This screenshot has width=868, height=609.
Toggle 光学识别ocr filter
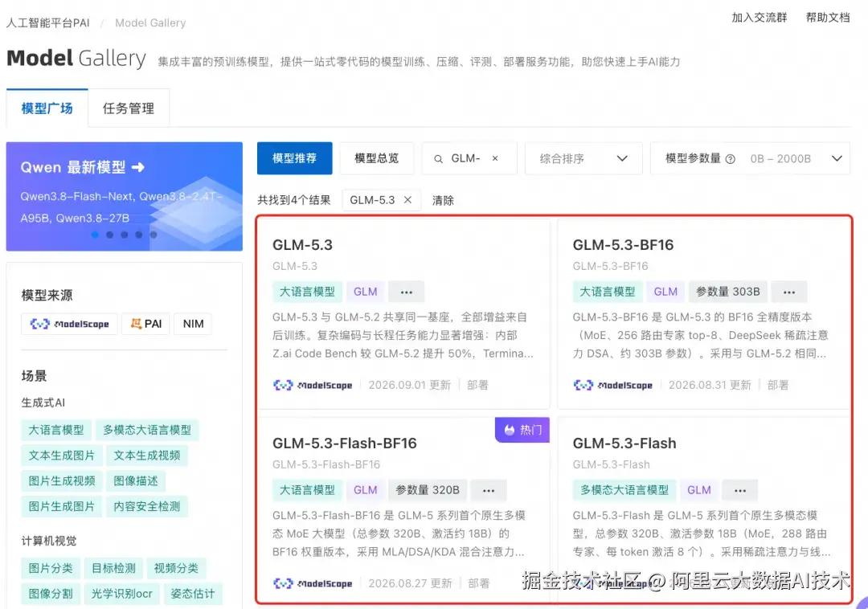point(122,594)
